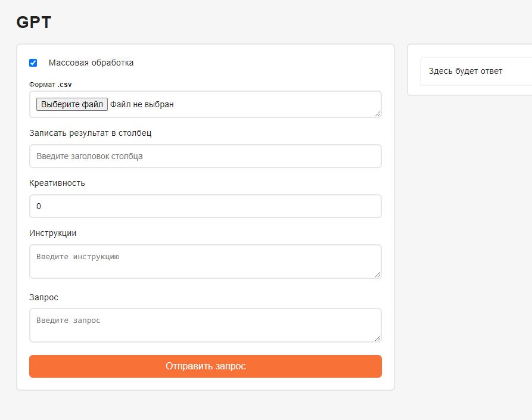Focus the column header input field
This screenshot has width=532, height=420.
pyautogui.click(x=205, y=156)
